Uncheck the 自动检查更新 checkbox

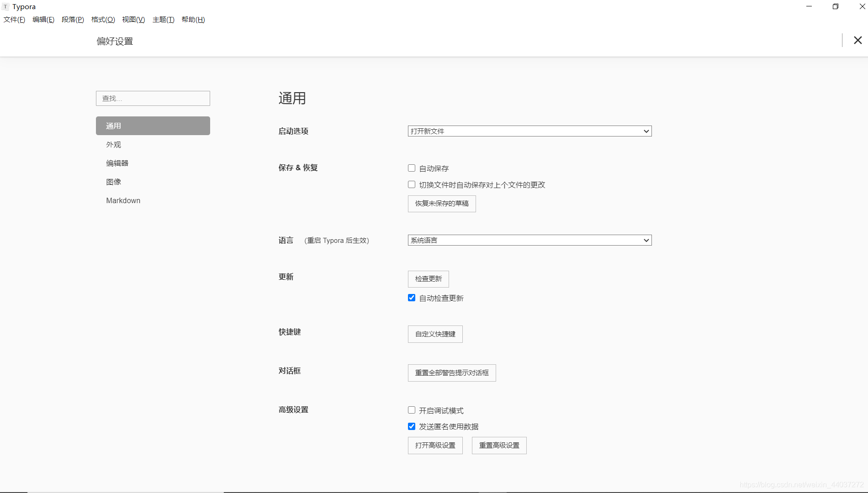(x=412, y=298)
